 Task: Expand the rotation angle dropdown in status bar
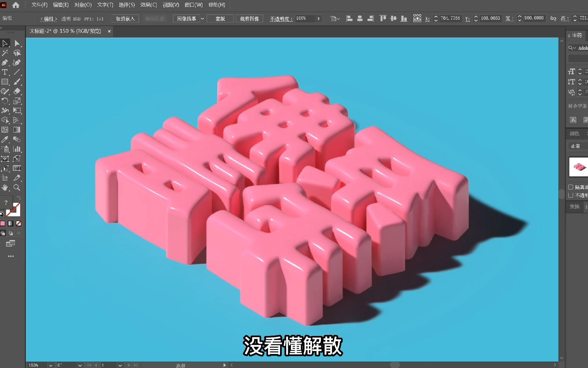click(x=79, y=365)
